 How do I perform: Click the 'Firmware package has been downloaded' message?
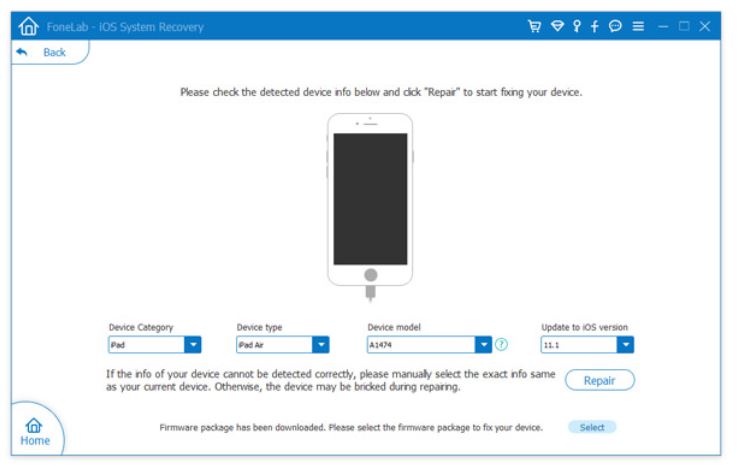pyautogui.click(x=351, y=427)
